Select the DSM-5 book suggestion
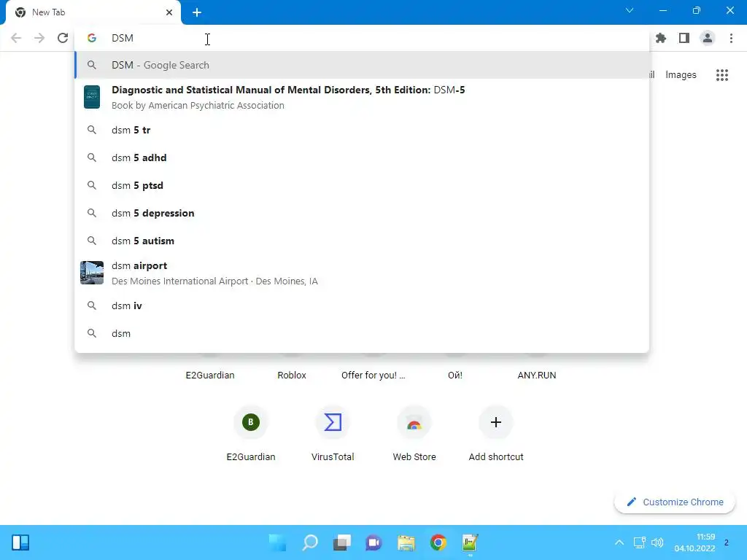Image resolution: width=747 pixels, height=560 pixels. coord(362,97)
